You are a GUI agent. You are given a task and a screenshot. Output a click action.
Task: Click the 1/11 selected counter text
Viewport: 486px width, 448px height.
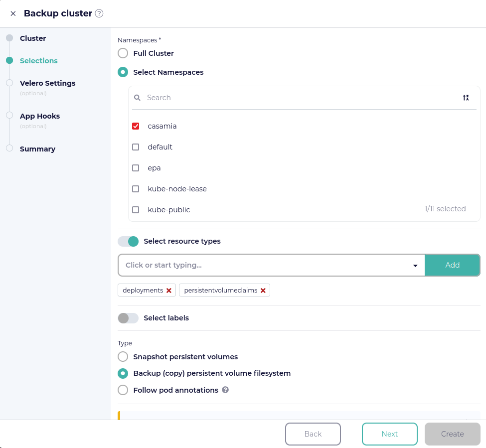pyautogui.click(x=445, y=209)
